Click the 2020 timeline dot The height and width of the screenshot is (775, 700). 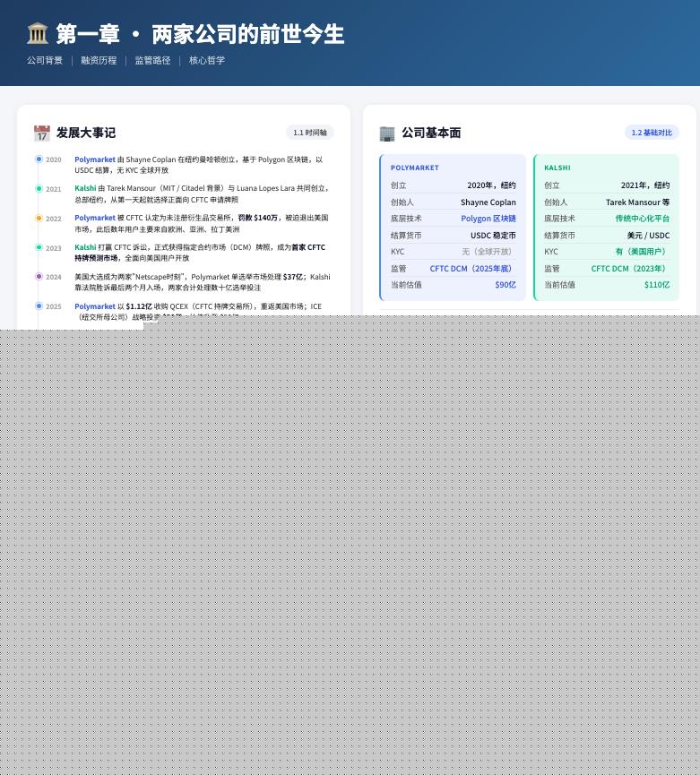[x=39, y=159]
